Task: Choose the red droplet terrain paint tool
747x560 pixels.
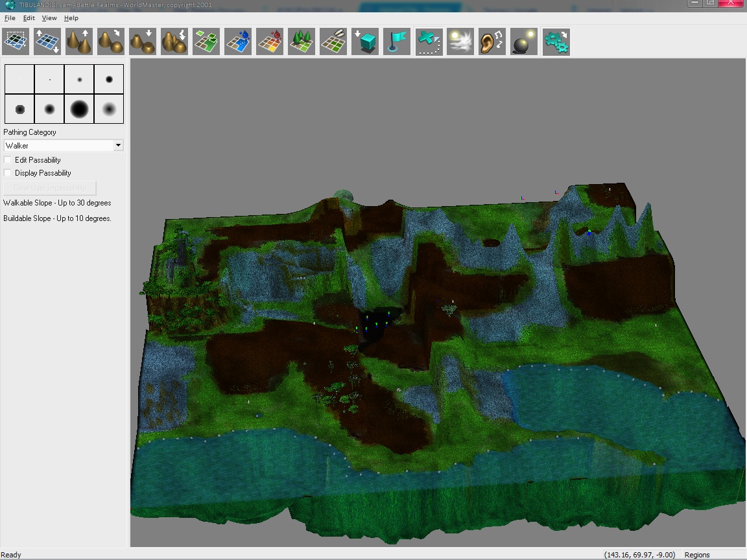Action: pos(270,41)
